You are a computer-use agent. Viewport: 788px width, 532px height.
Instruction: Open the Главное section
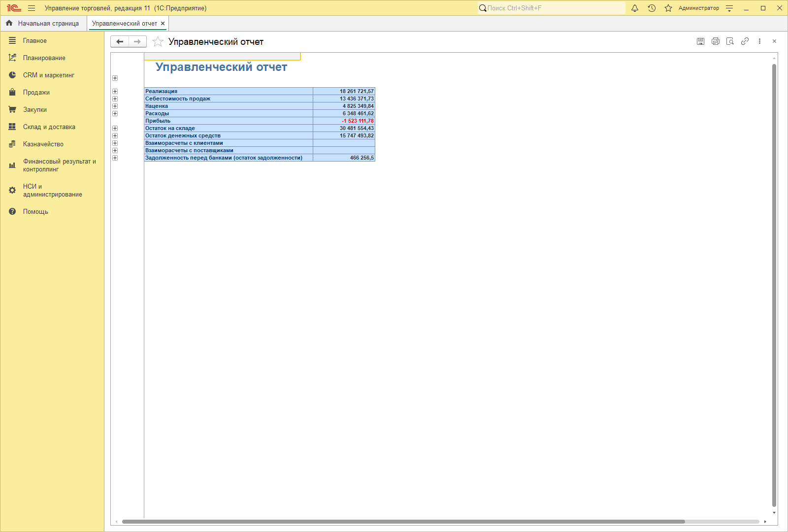point(52,41)
